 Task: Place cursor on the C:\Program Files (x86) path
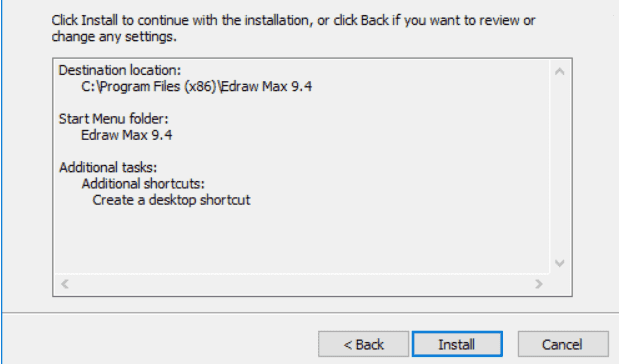point(197,86)
